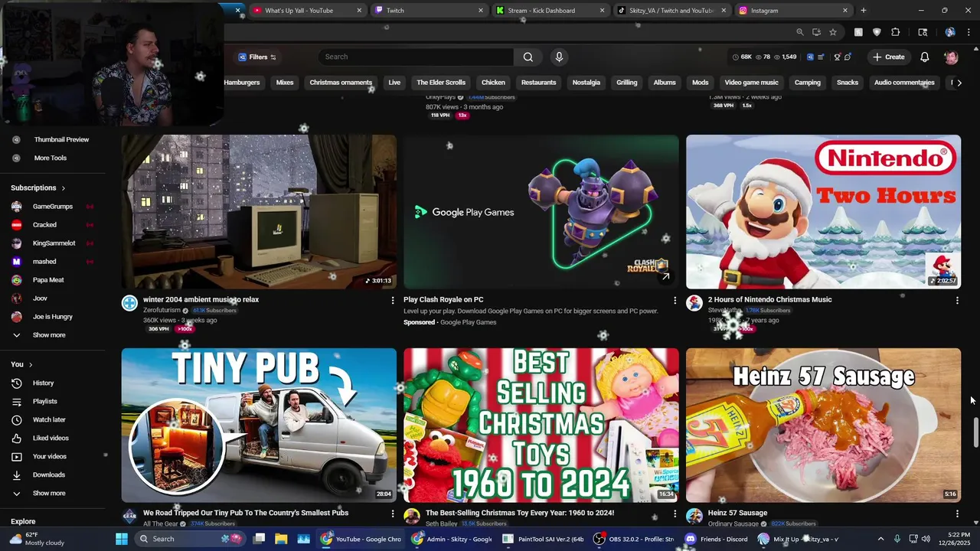Screen dimensions: 980x551
Task: Click the shield extension icon in Chrome toolbar
Action: pyautogui.click(x=877, y=32)
